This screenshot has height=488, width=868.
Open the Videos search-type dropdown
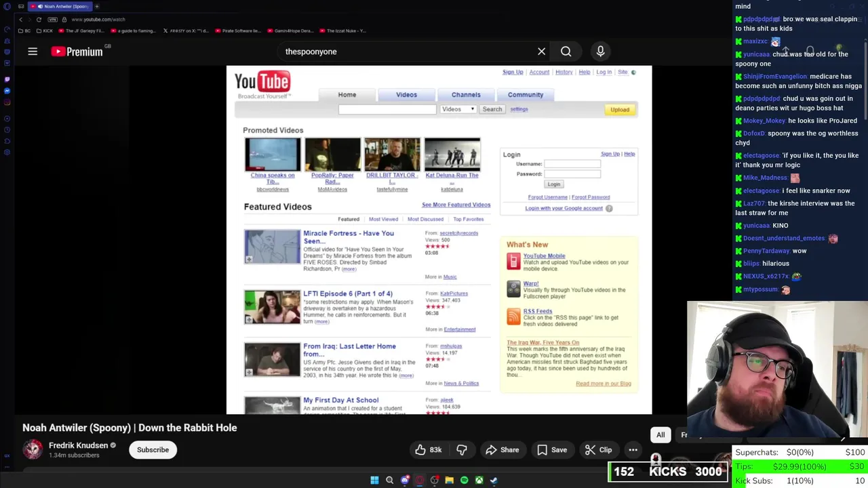click(x=458, y=109)
